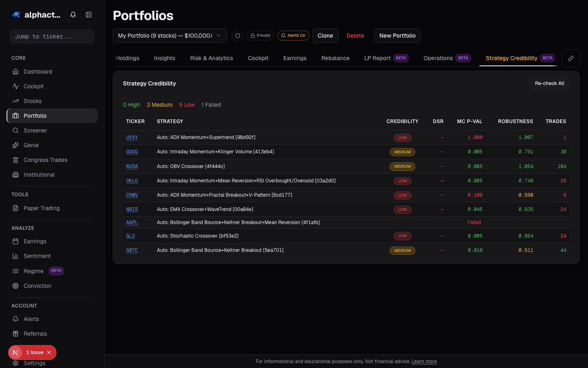Switch to the Holdings tab
This screenshot has height=368, width=588.
[127, 58]
